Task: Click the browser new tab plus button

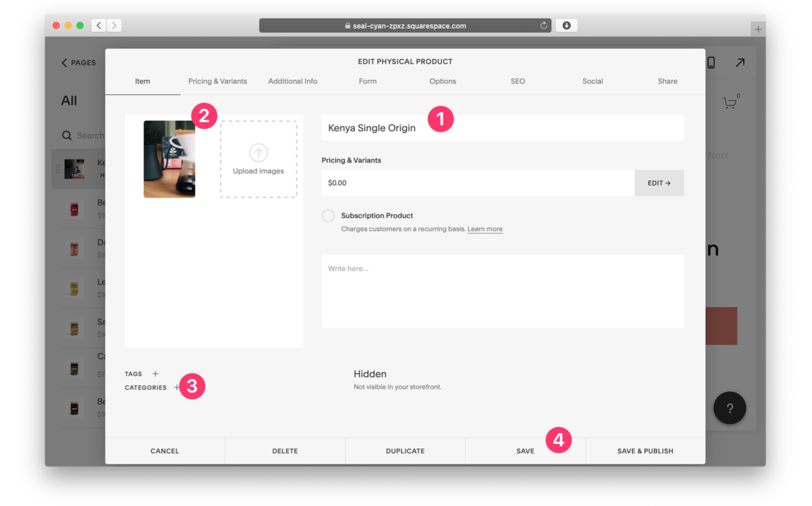Action: pyautogui.click(x=758, y=29)
